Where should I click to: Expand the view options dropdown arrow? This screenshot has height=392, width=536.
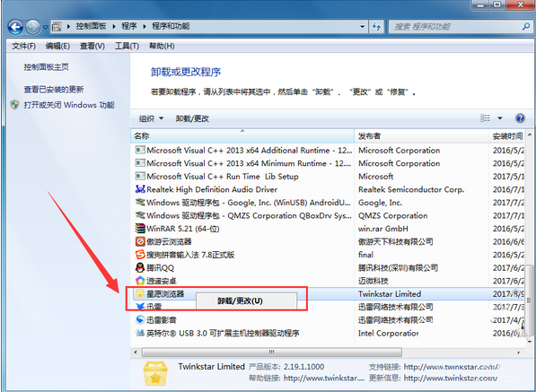click(500, 118)
